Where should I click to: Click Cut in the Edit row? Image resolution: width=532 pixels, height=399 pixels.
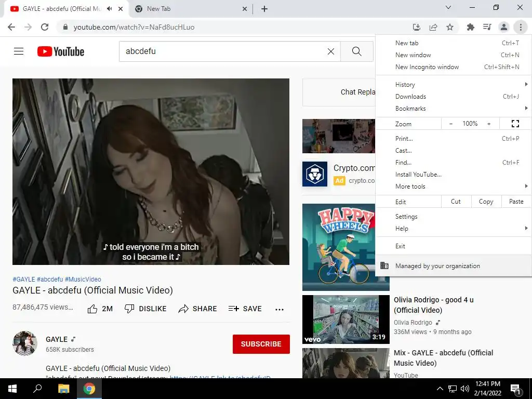(x=456, y=202)
